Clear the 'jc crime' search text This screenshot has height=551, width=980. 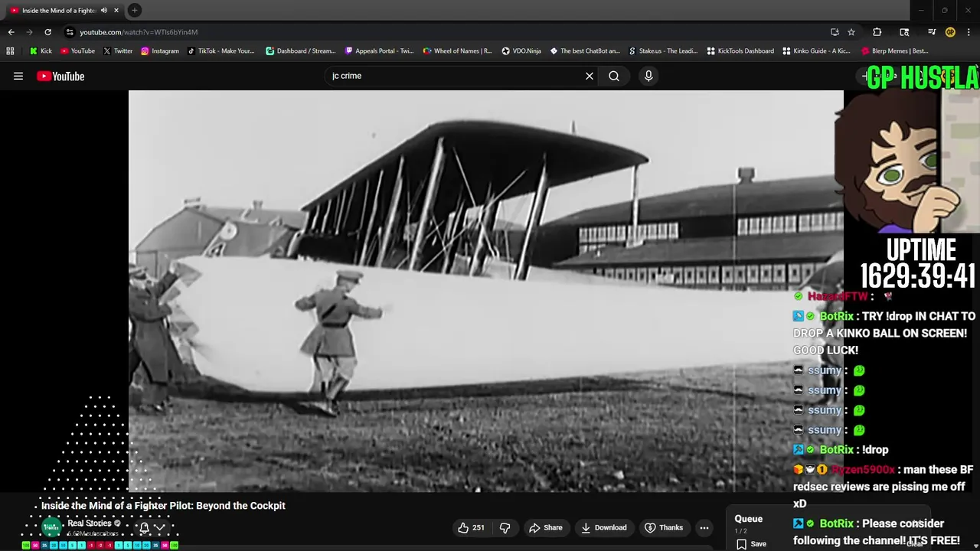pyautogui.click(x=590, y=76)
